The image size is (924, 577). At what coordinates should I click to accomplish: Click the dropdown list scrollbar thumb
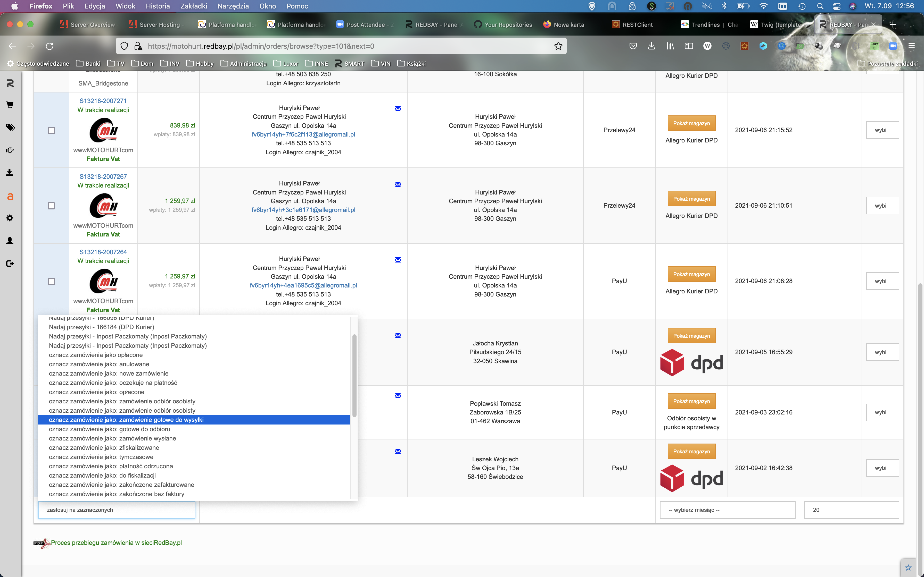point(354,376)
